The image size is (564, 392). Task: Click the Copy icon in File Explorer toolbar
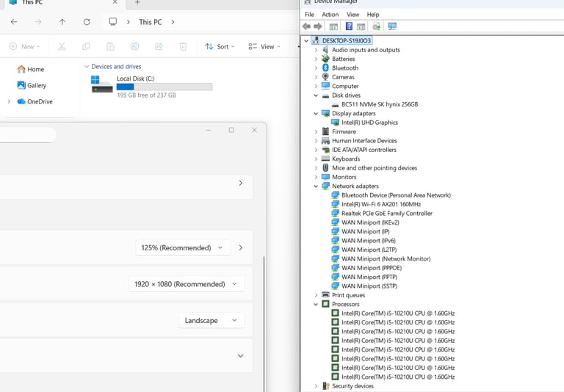[86, 46]
